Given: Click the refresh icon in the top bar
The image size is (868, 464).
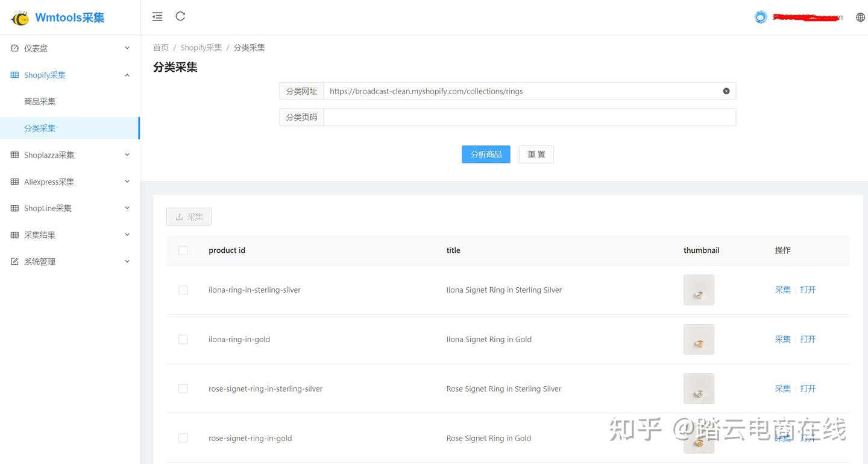Looking at the screenshot, I should (180, 16).
